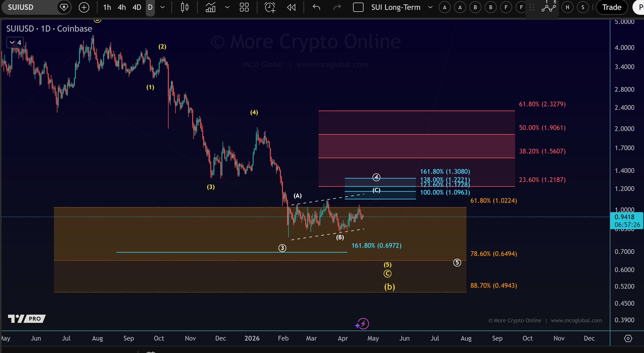Open the SUI Long-Term layout menu
The image size is (644, 353).
(x=396, y=7)
